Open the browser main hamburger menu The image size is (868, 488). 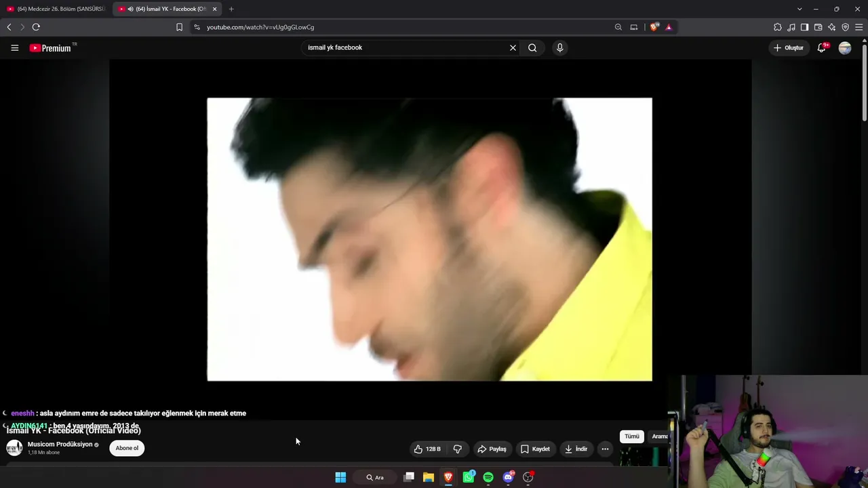[859, 27]
